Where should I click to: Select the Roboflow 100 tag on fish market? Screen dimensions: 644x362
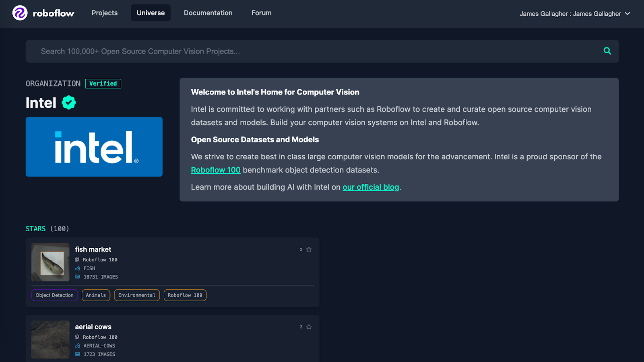click(185, 295)
